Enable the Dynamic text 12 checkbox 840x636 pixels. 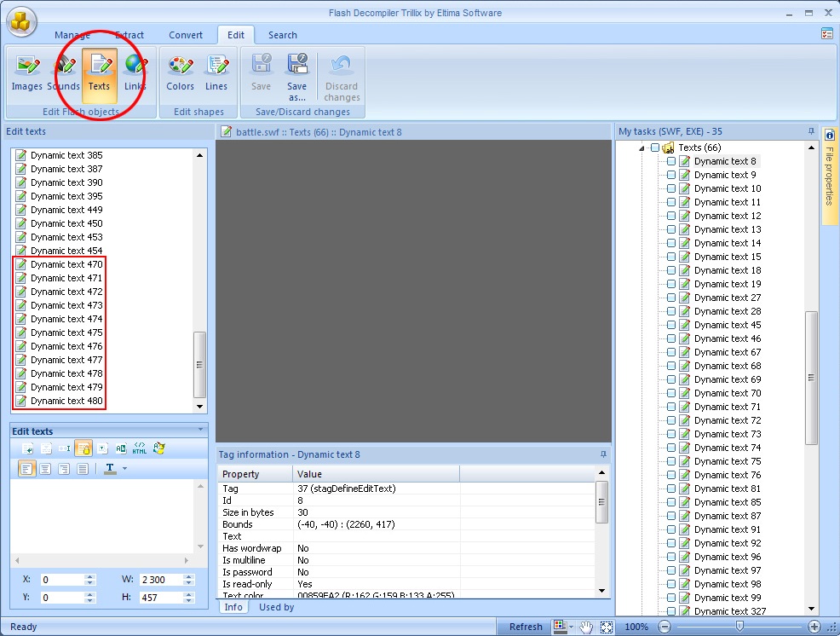pos(671,216)
